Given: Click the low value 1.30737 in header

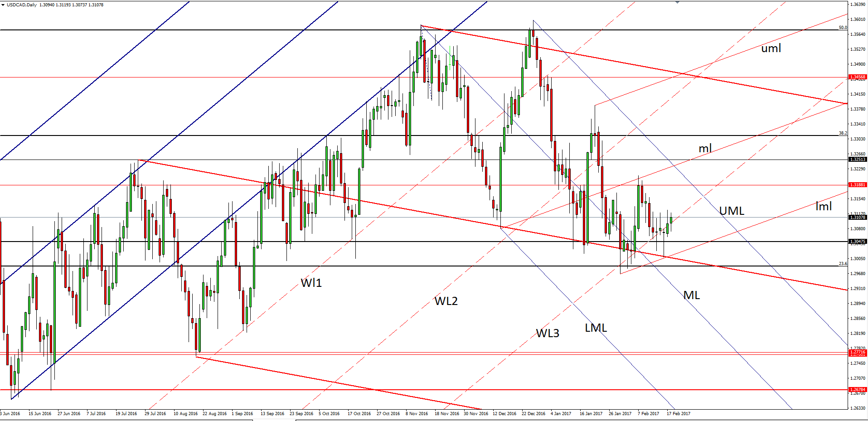Looking at the screenshot, I should coord(80,5).
